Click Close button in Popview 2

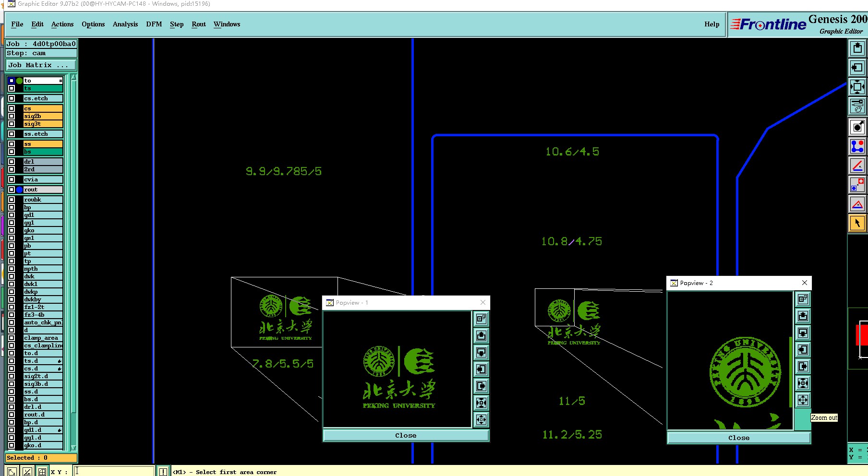pos(739,438)
